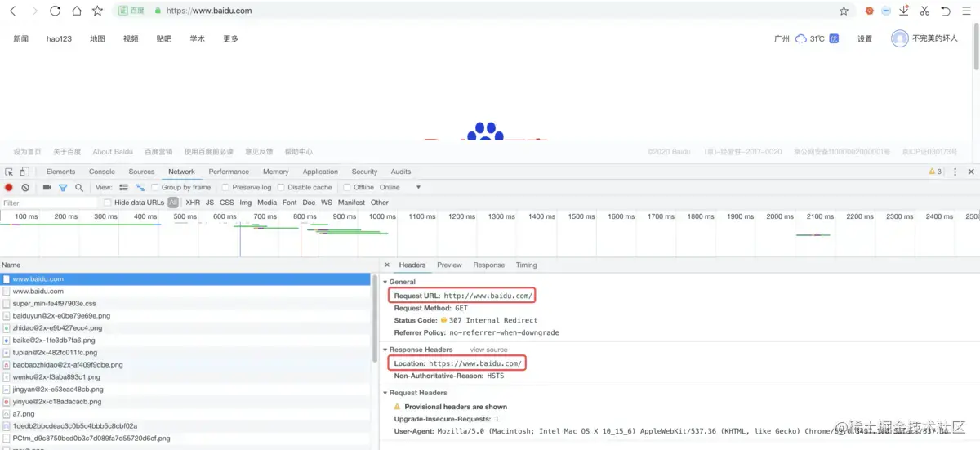Click the weather cloud icon
Image resolution: width=980 pixels, height=450 pixels.
(x=801, y=38)
